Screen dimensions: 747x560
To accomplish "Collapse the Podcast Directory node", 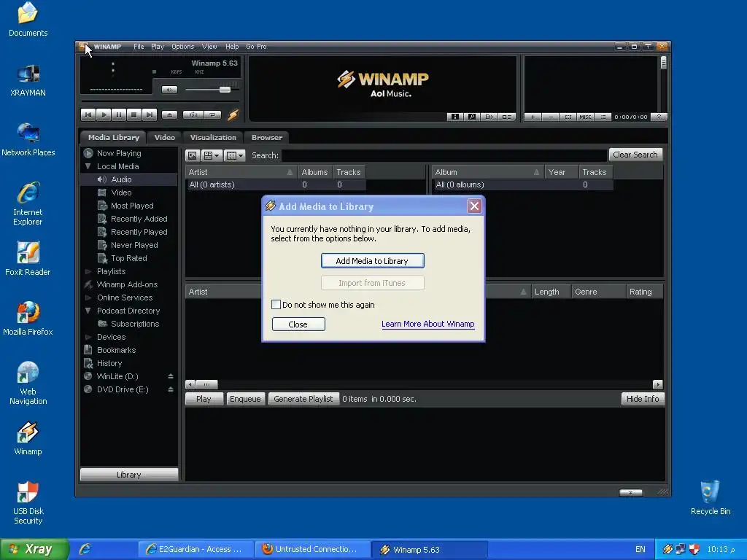I will tap(88, 311).
